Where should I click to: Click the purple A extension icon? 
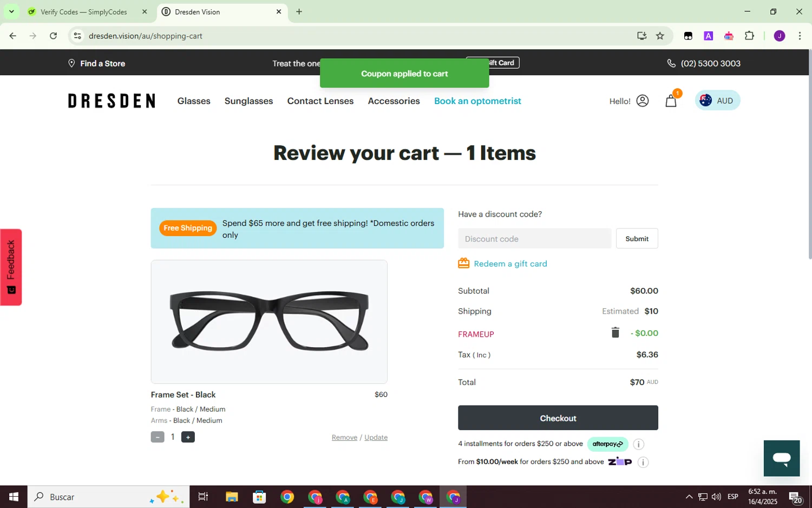pos(708,36)
